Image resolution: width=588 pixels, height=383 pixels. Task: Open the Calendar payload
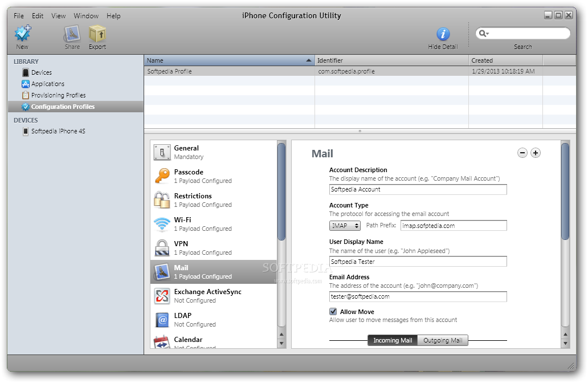coord(214,341)
